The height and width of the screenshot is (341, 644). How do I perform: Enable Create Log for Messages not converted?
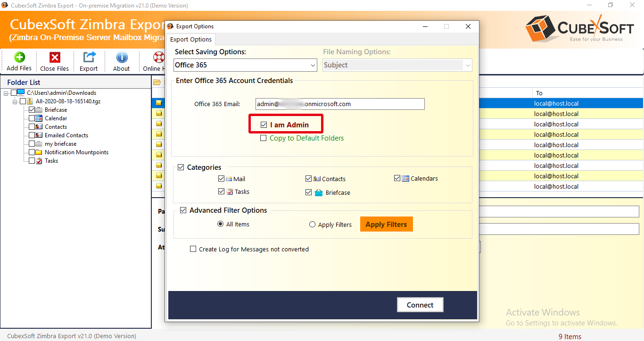tap(193, 249)
